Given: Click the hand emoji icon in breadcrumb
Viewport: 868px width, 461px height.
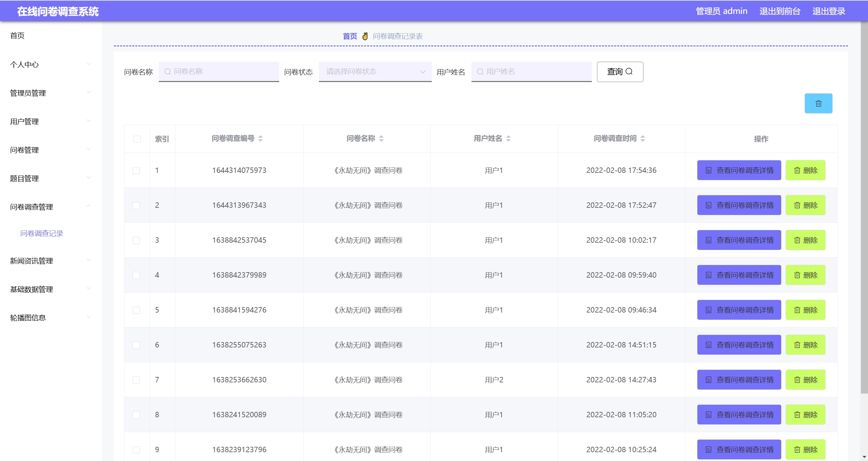Looking at the screenshot, I should point(365,36).
